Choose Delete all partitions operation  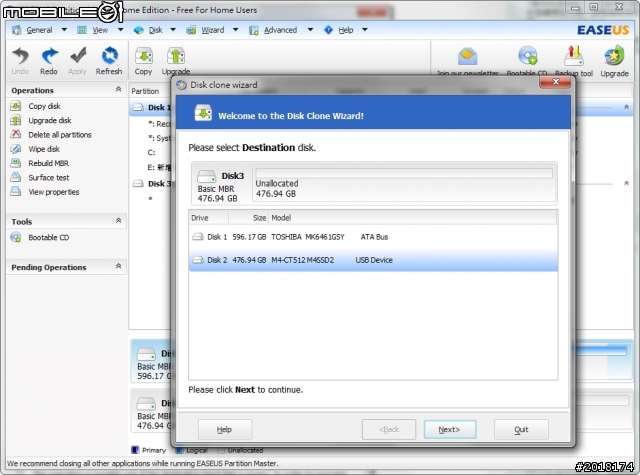[60, 135]
